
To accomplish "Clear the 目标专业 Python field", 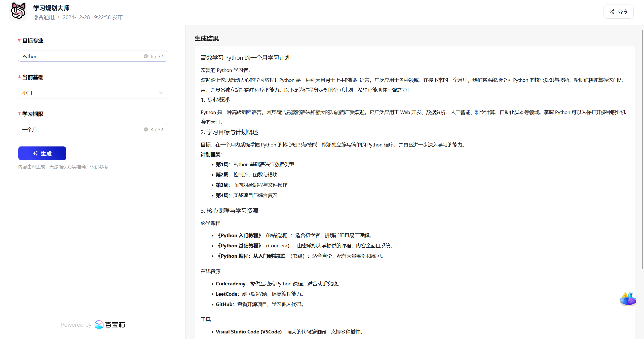I will (x=146, y=56).
